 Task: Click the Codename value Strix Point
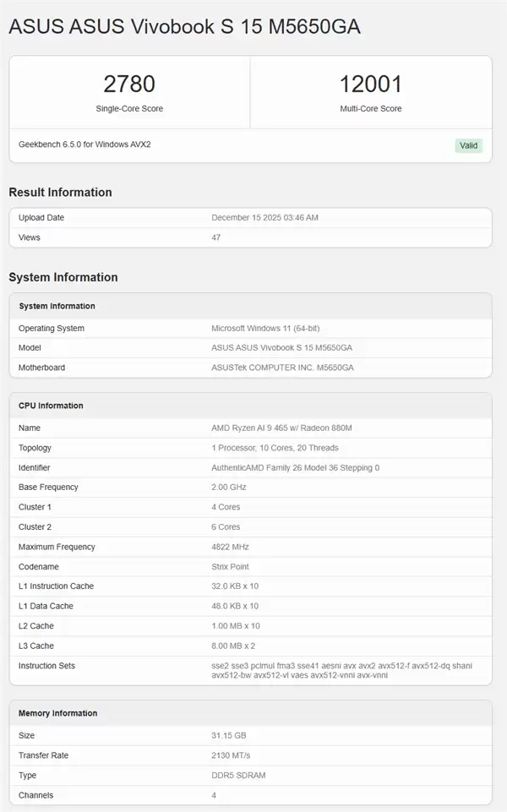tap(231, 567)
